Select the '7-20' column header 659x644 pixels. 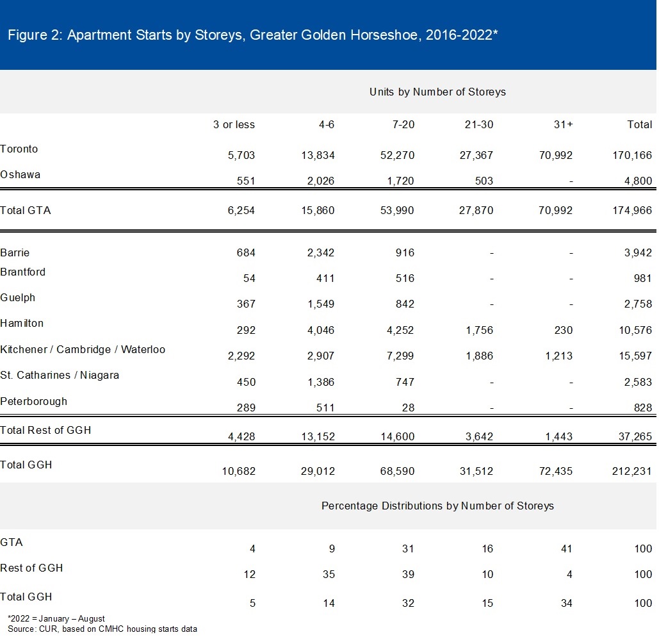coord(402,124)
